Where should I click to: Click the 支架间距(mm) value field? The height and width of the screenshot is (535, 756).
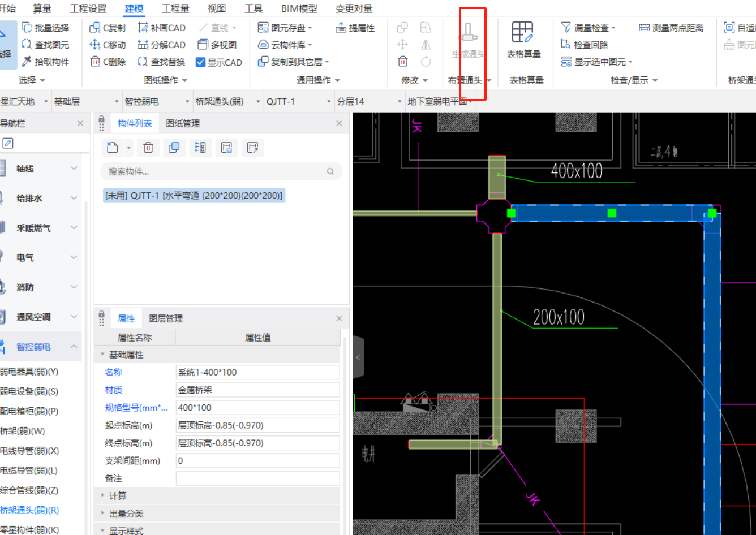tap(257, 460)
